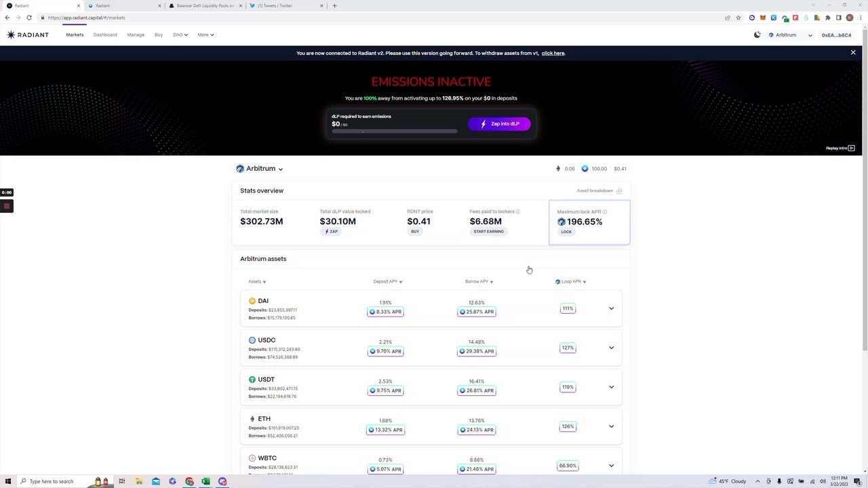Open the Arbitrum network selector in header

(790, 35)
